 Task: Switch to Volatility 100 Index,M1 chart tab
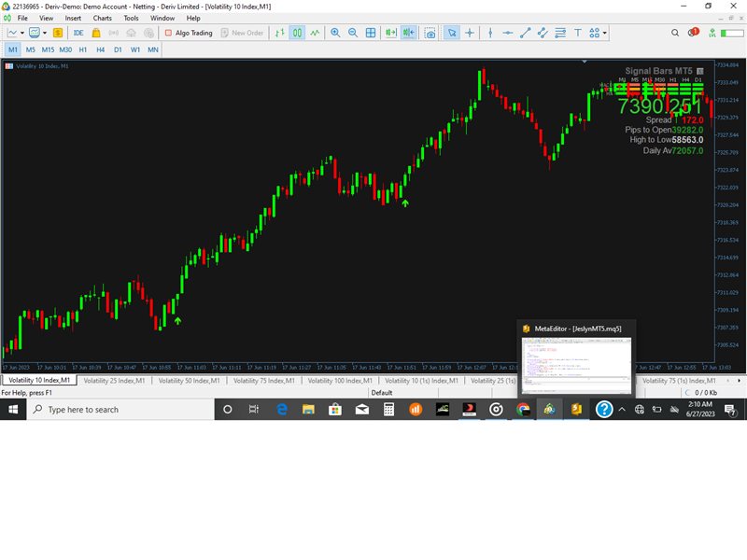click(340, 381)
